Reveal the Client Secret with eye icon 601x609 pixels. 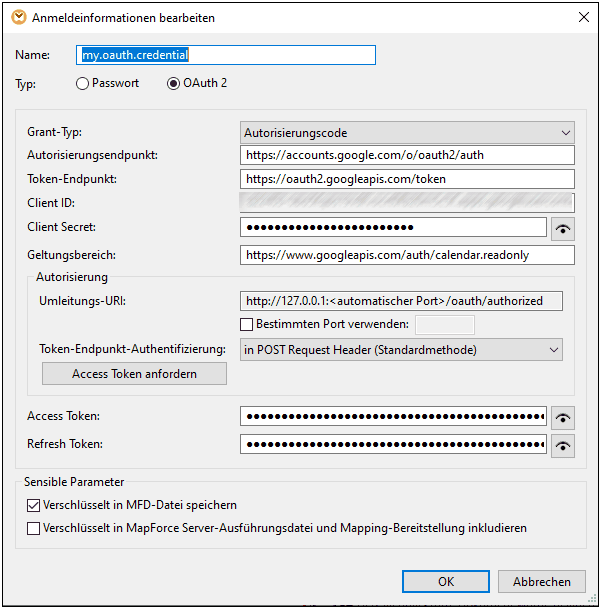pyautogui.click(x=563, y=228)
